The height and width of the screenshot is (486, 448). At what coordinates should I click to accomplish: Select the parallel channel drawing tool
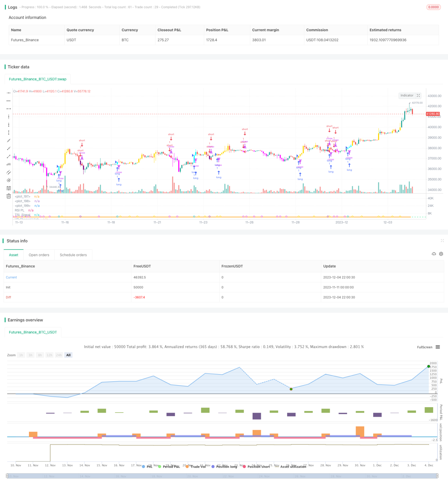9,172
